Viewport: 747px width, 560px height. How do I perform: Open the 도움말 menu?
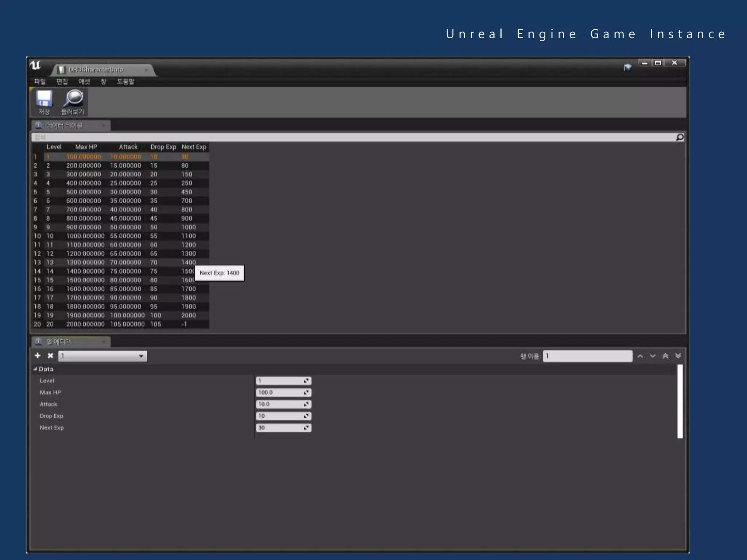[x=125, y=82]
